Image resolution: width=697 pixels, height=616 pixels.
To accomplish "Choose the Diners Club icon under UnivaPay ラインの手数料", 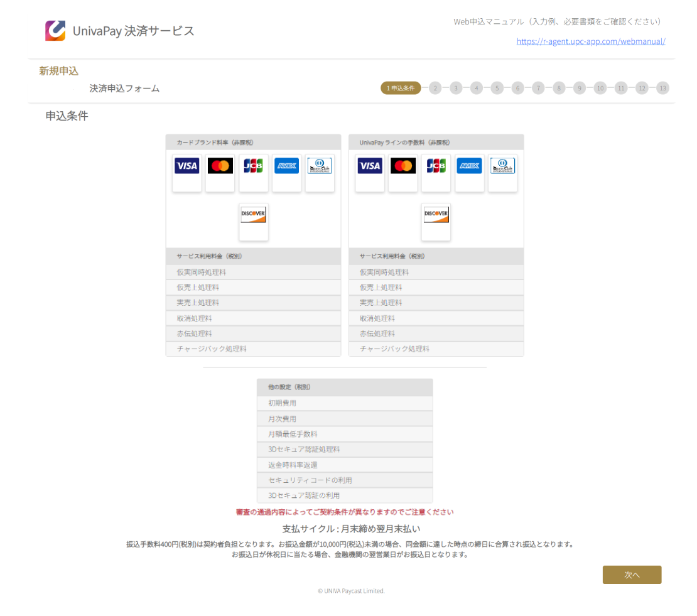I will (x=503, y=166).
